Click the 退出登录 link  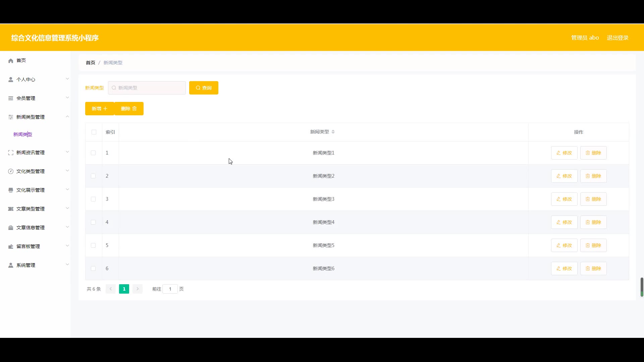coord(618,38)
